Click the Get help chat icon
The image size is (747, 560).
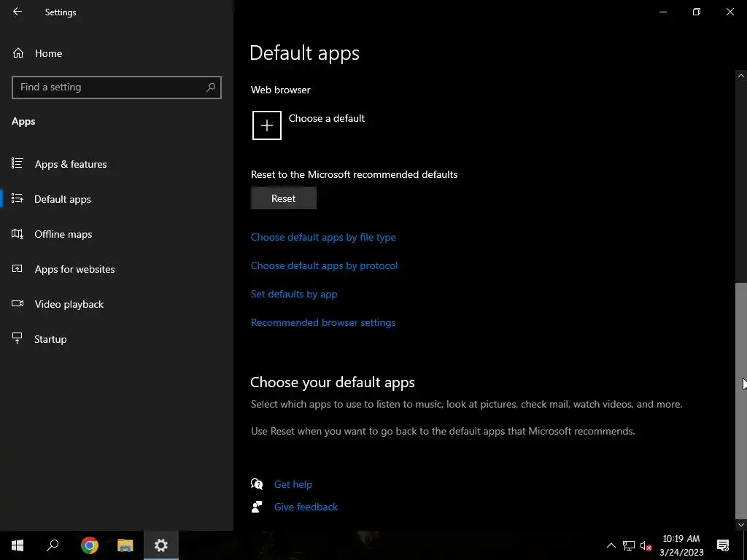pos(257,484)
